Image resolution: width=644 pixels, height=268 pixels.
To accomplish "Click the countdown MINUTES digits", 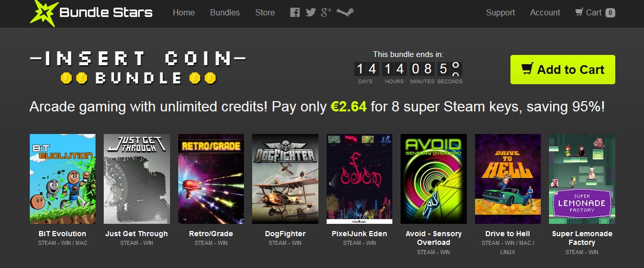I will pos(422,69).
